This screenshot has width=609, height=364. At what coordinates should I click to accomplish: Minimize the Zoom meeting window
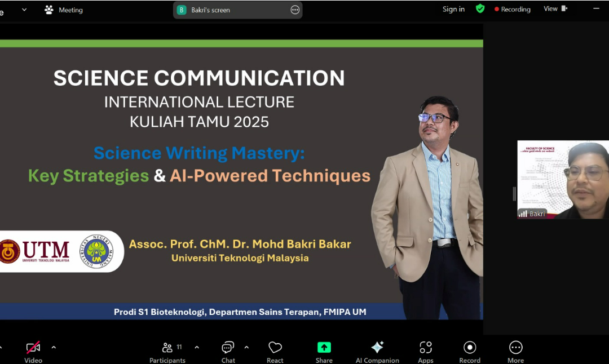[596, 8]
